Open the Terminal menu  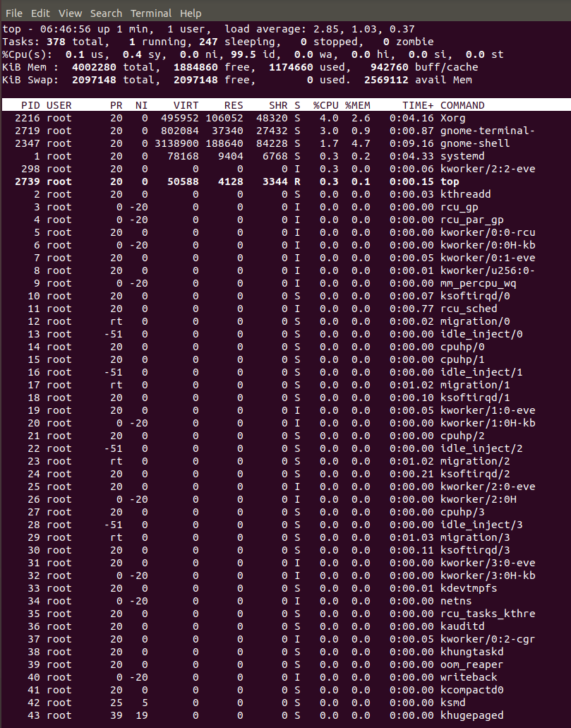click(151, 13)
